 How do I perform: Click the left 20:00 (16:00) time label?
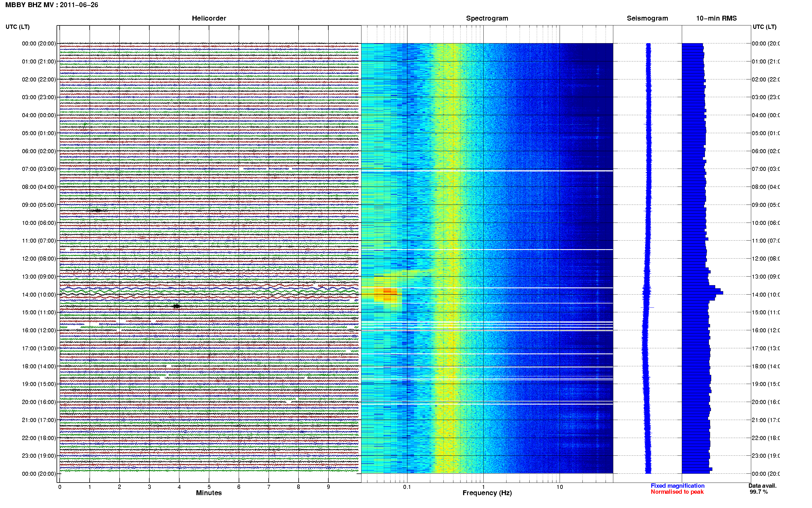pos(39,402)
